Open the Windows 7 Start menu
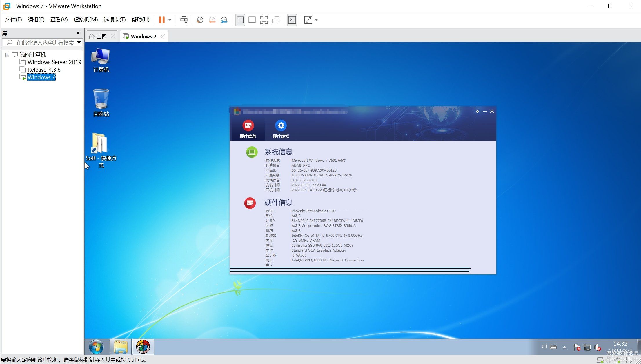 click(96, 347)
